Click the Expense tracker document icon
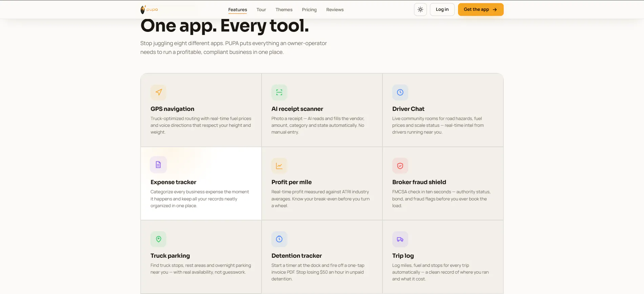The width and height of the screenshot is (644, 294). (158, 165)
